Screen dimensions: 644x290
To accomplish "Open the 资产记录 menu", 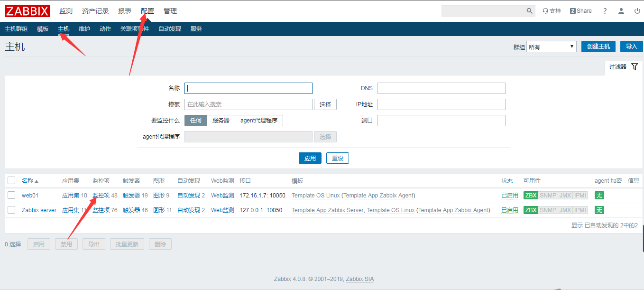I will [x=95, y=11].
